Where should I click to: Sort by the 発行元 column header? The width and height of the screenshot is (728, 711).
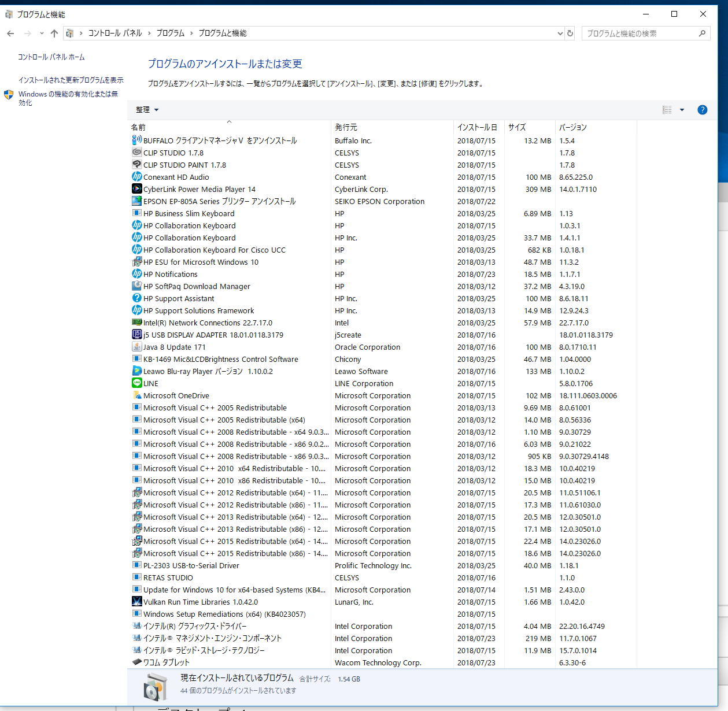(393, 127)
